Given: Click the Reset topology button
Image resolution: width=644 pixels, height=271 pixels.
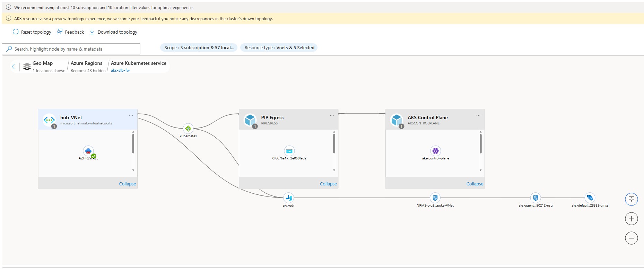Looking at the screenshot, I should pos(32,32).
